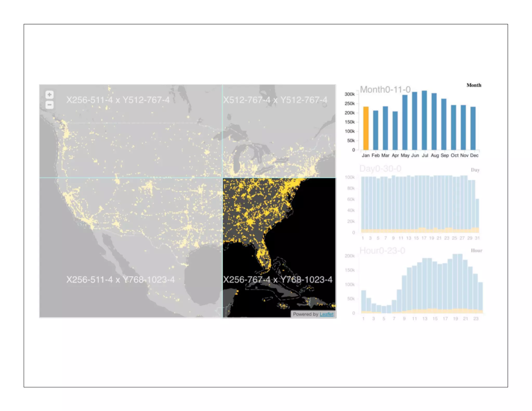Open the Leaflet attribution link
Screen dimensions: 532x411
(x=326, y=314)
